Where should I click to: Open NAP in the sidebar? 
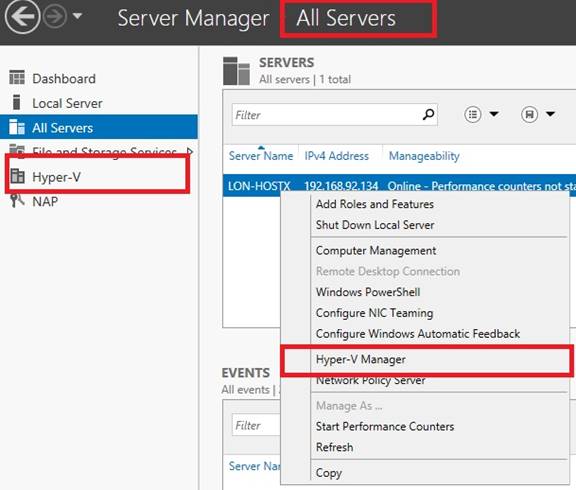pos(99,201)
